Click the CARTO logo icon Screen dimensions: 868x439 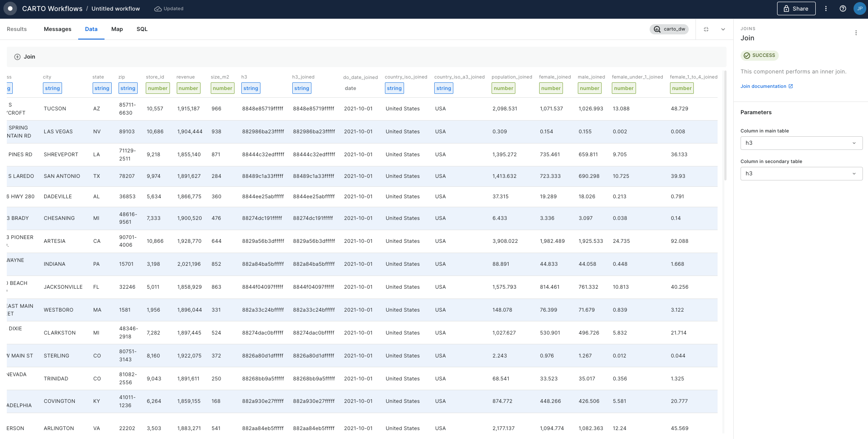pyautogui.click(x=10, y=8)
